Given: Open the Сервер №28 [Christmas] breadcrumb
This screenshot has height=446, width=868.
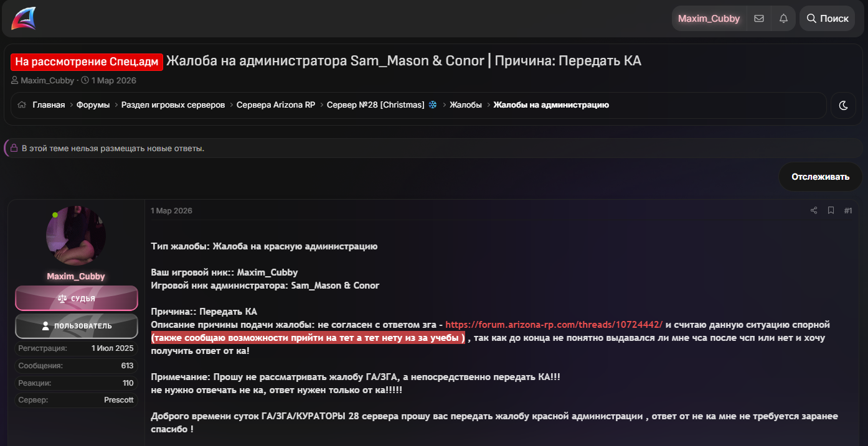Looking at the screenshot, I should click(375, 105).
